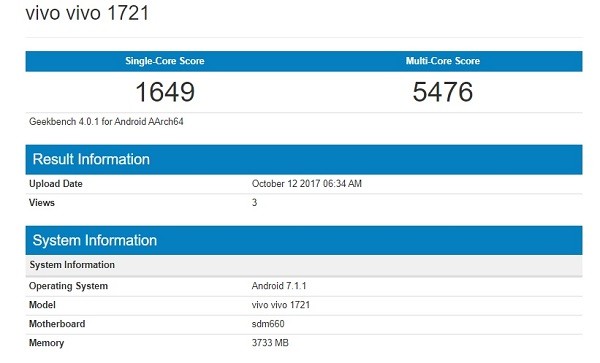Click the page title 'vivo vivo 1721'

tap(87, 13)
